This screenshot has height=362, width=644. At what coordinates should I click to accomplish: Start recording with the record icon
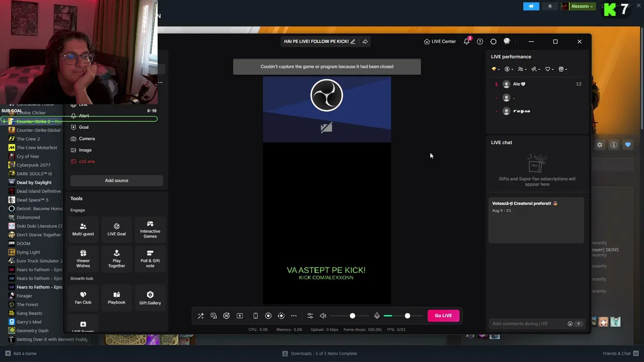268,316
